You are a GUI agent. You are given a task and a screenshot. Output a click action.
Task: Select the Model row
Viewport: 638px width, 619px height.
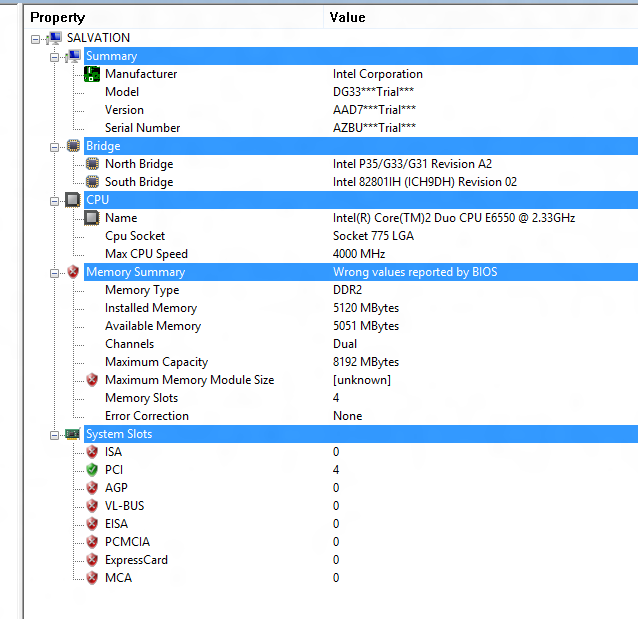pyautogui.click(x=361, y=92)
